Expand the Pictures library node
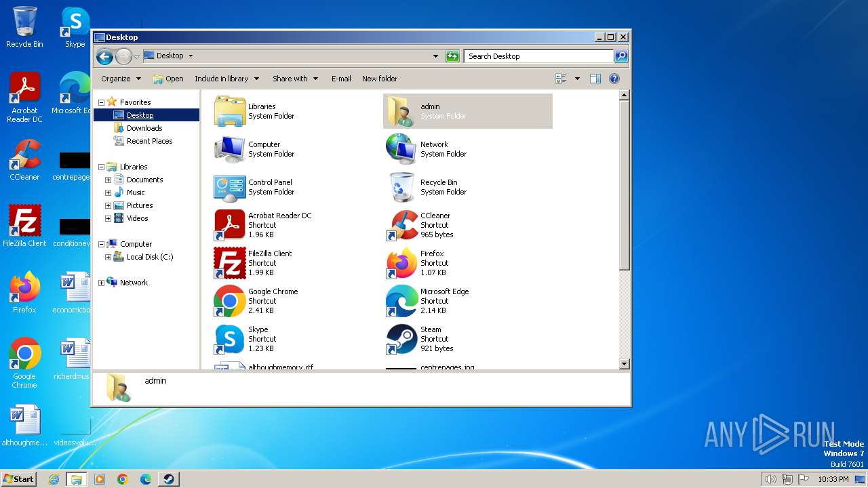This screenshot has width=868, height=488. [x=108, y=205]
